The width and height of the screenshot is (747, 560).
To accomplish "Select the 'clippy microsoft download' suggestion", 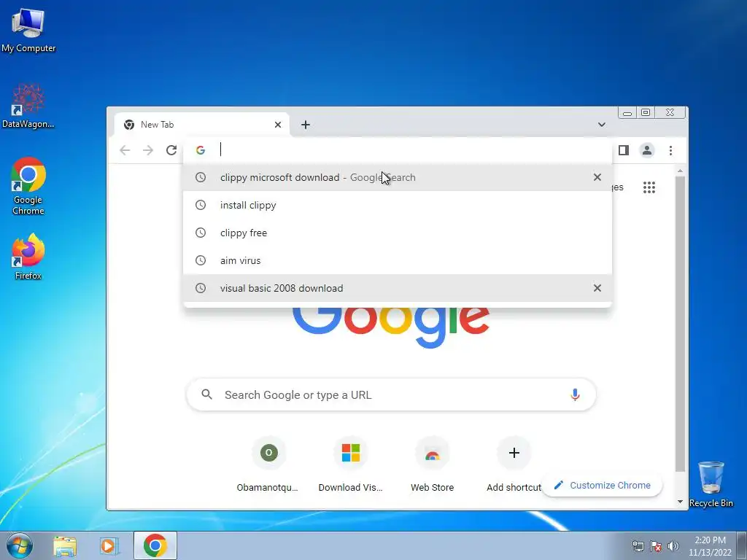I will click(x=398, y=177).
